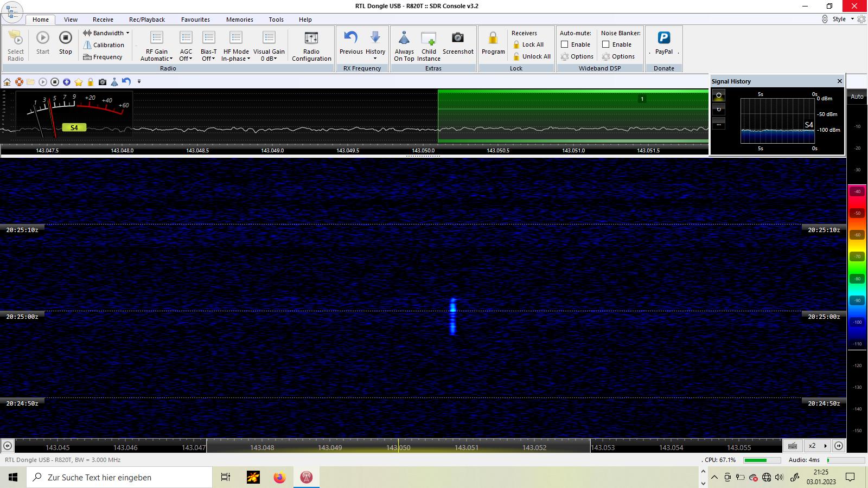Click the waterfall colour gradient scale
The height and width of the screenshot is (488, 868).
pos(858,267)
